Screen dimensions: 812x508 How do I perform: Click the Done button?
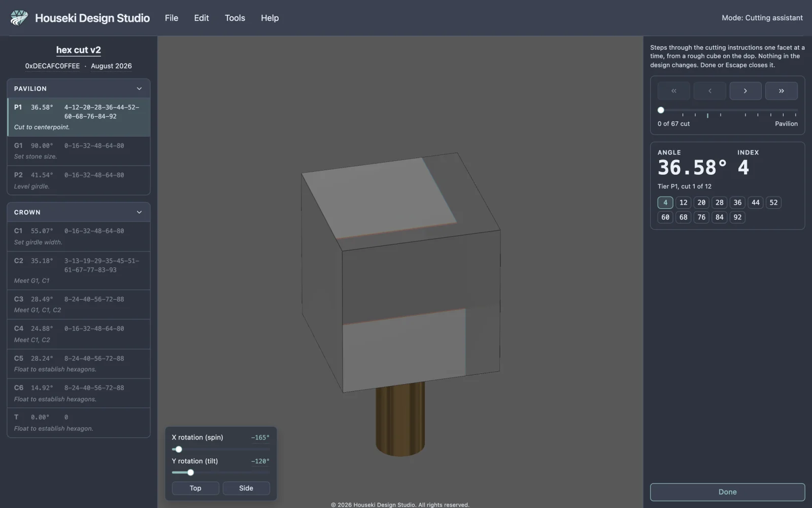[x=727, y=492]
